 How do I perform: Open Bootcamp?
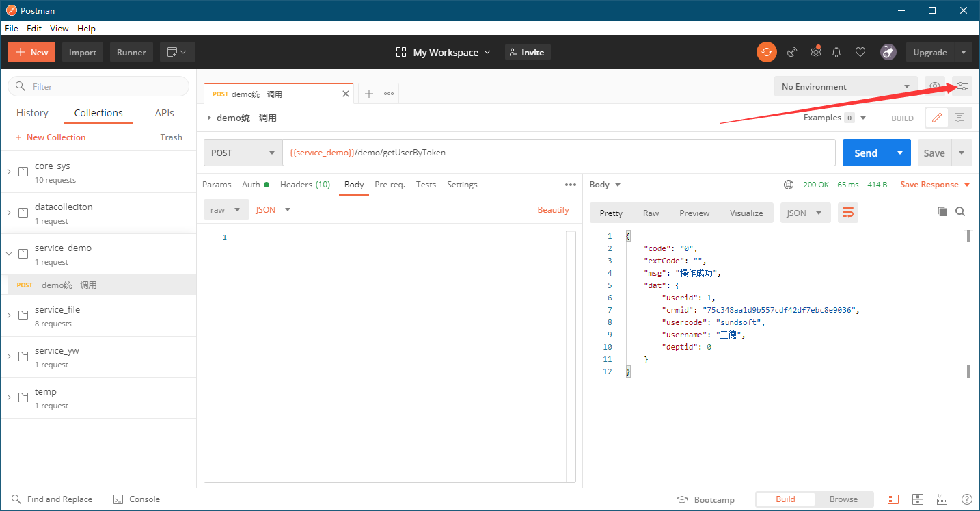(x=705, y=499)
